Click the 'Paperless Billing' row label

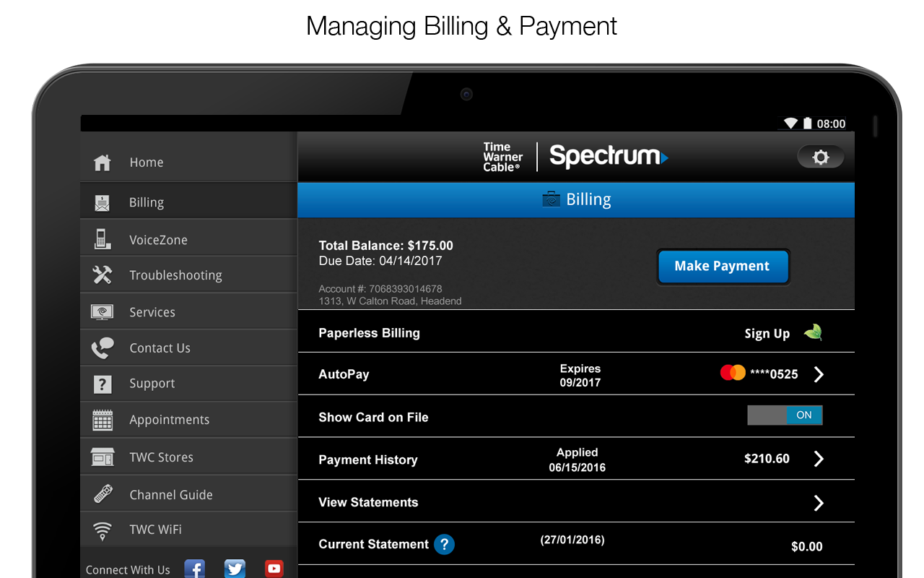pyautogui.click(x=370, y=333)
